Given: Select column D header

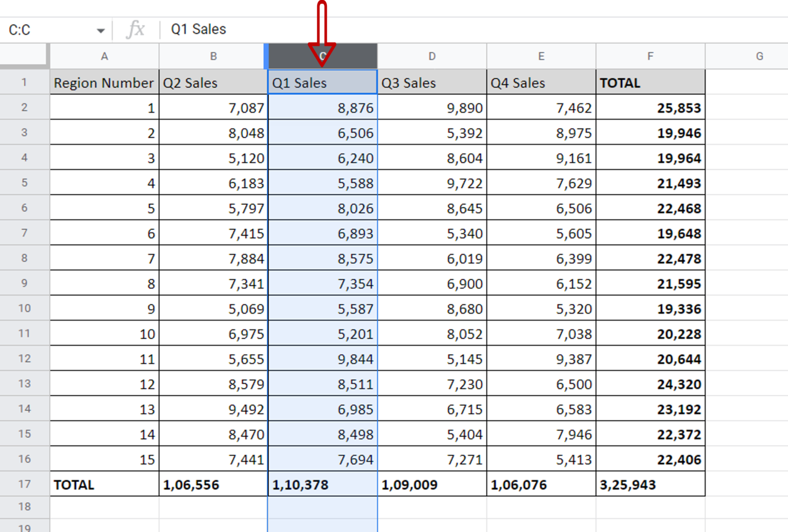Looking at the screenshot, I should coord(432,56).
